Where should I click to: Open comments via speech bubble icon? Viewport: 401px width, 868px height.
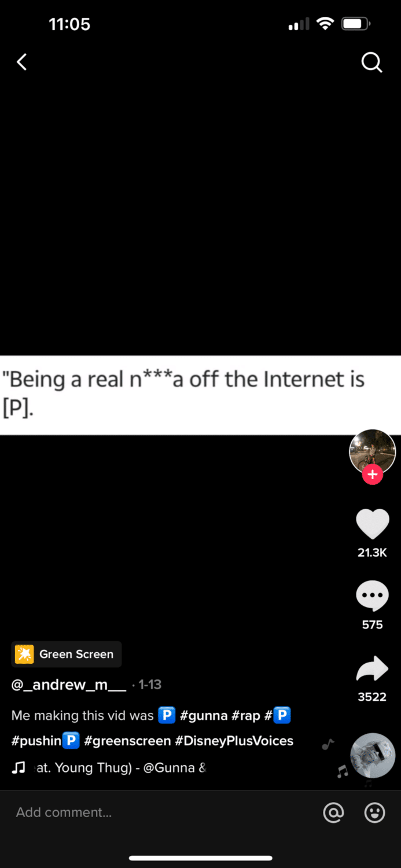pos(372,596)
